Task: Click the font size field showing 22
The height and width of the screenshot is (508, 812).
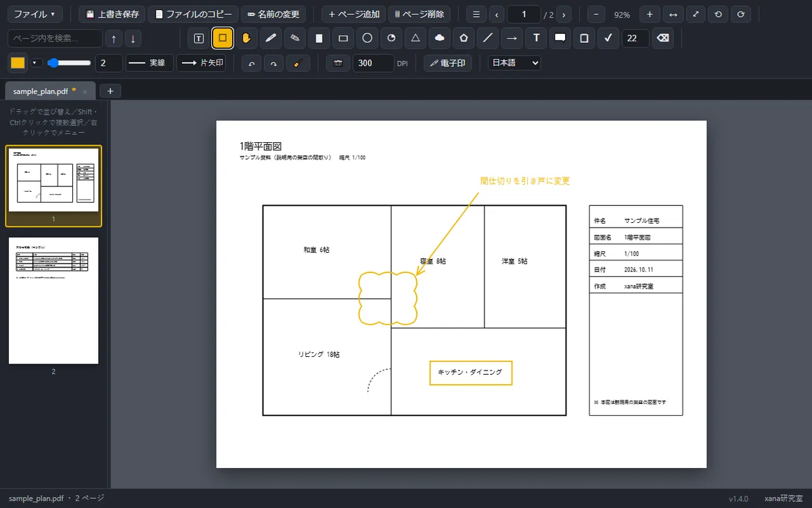Action: 635,38
